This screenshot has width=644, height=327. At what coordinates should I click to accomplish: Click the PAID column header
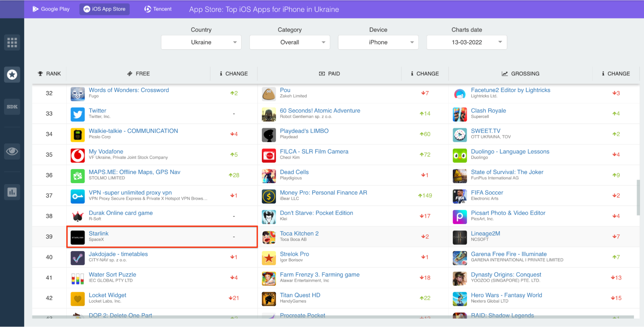[x=329, y=74]
